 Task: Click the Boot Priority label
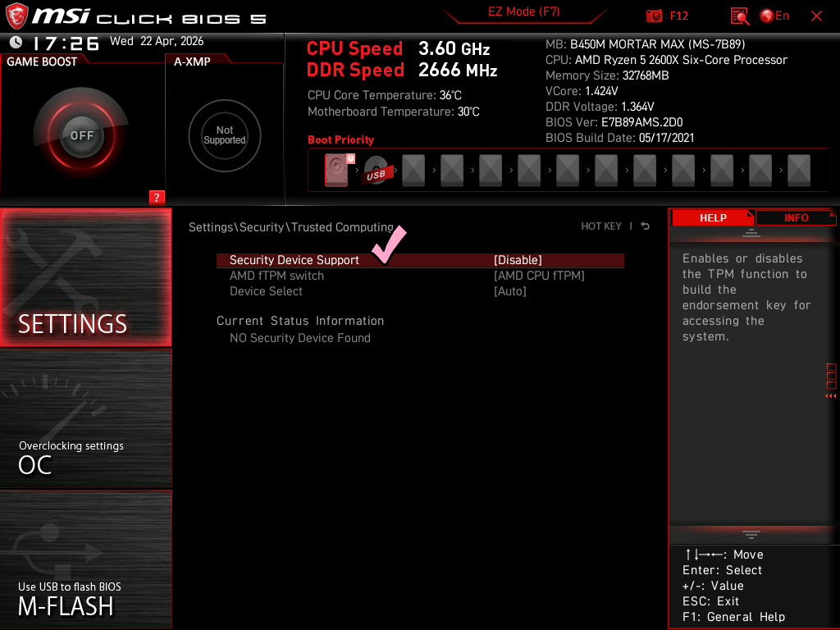click(340, 139)
